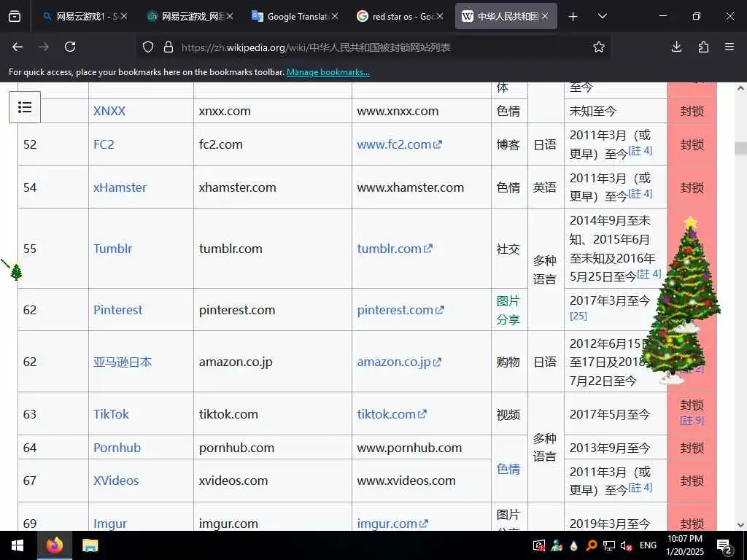Open the FC2 article link
This screenshot has width=747, height=560.
click(104, 144)
